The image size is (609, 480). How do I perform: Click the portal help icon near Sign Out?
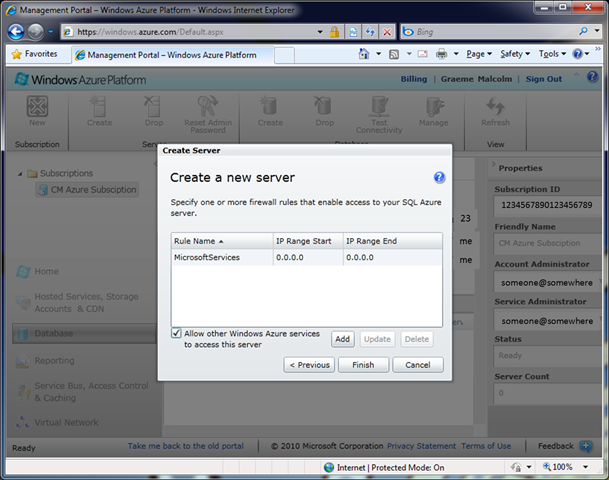pyautogui.click(x=592, y=77)
